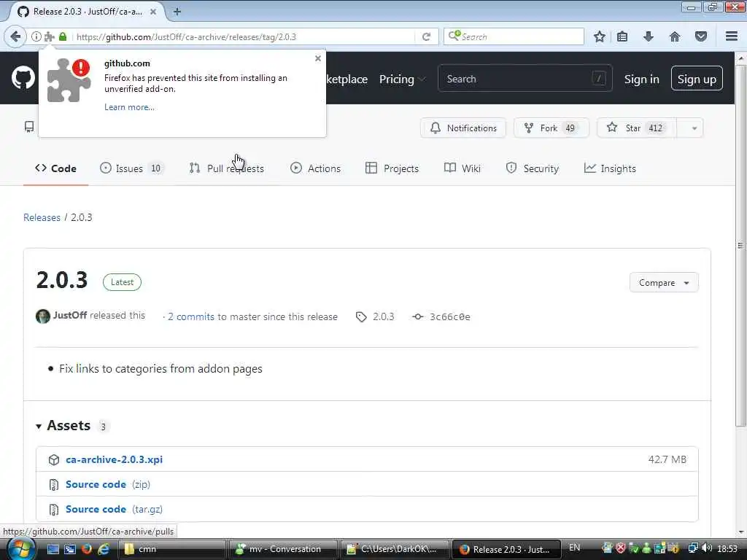747x560 pixels.
Task: Click the browser Back arrow button
Action: pos(15,36)
